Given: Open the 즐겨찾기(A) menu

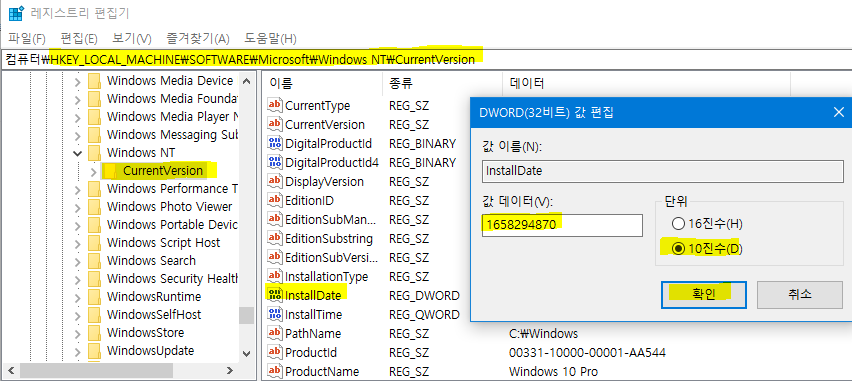Looking at the screenshot, I should pos(198,39).
